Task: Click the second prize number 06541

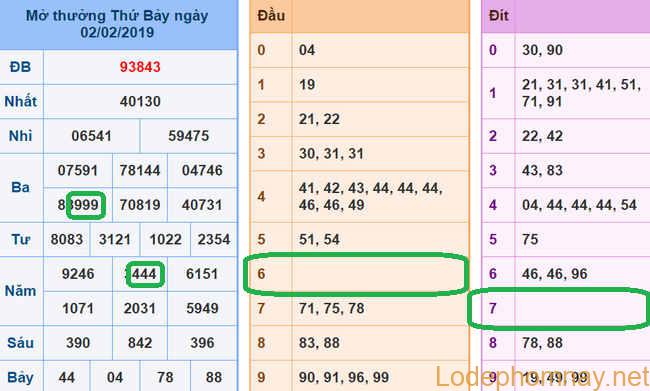Action: tap(92, 136)
